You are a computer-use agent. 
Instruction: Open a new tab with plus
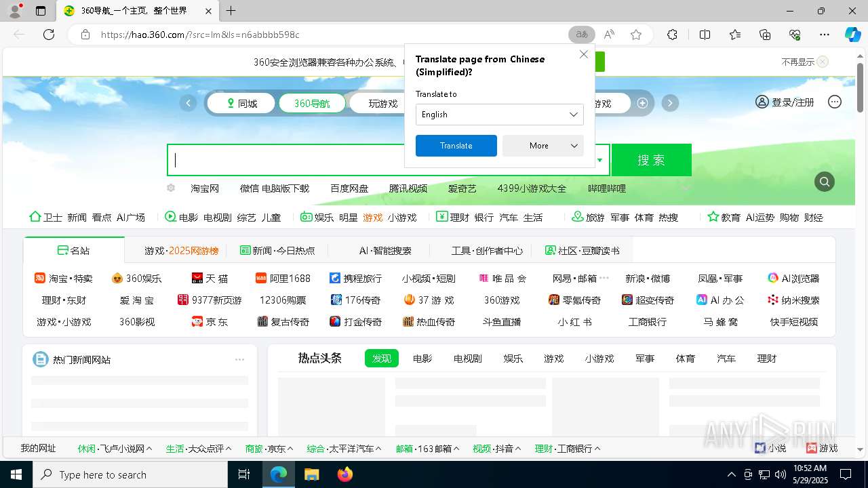231,11
